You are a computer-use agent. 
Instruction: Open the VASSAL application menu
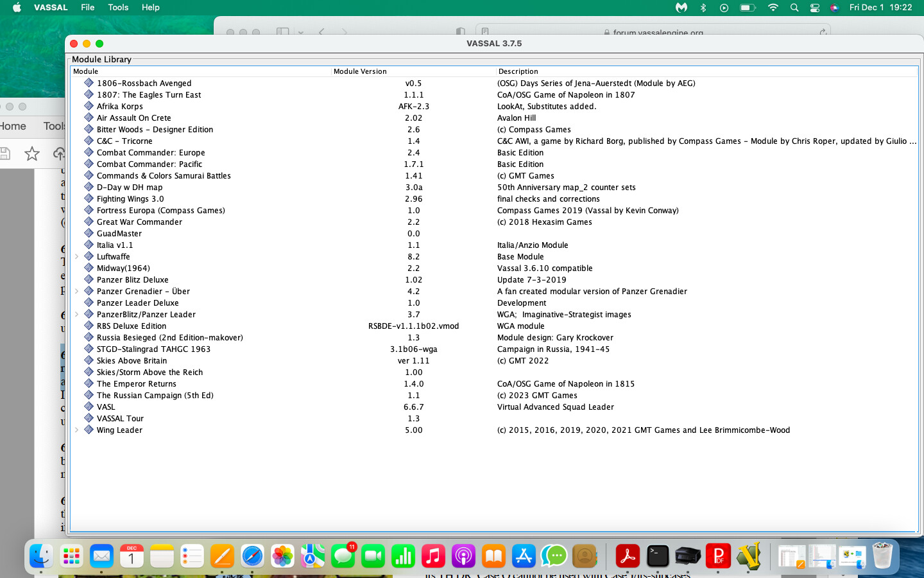[x=51, y=8]
